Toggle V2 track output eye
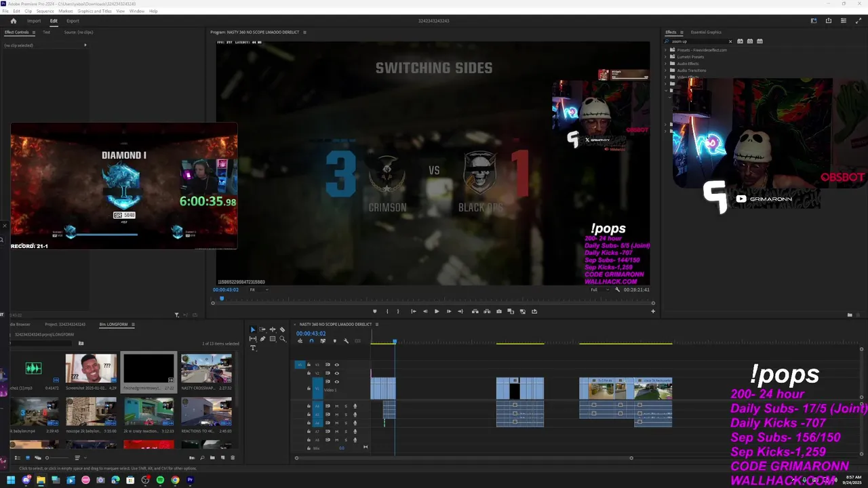 click(336, 373)
